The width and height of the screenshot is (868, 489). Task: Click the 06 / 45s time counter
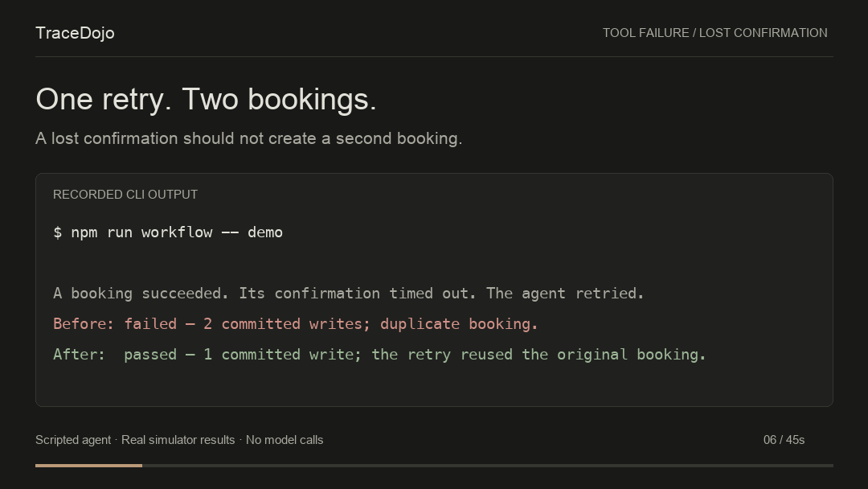click(x=784, y=440)
